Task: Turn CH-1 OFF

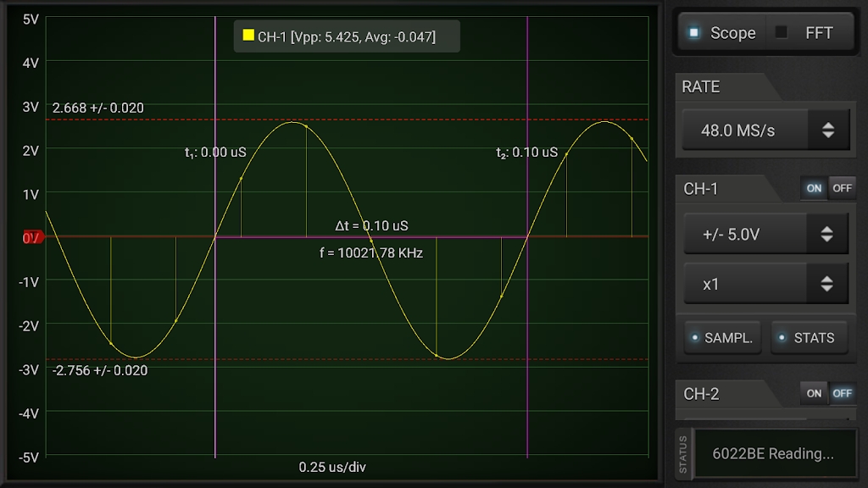Action: click(x=842, y=188)
